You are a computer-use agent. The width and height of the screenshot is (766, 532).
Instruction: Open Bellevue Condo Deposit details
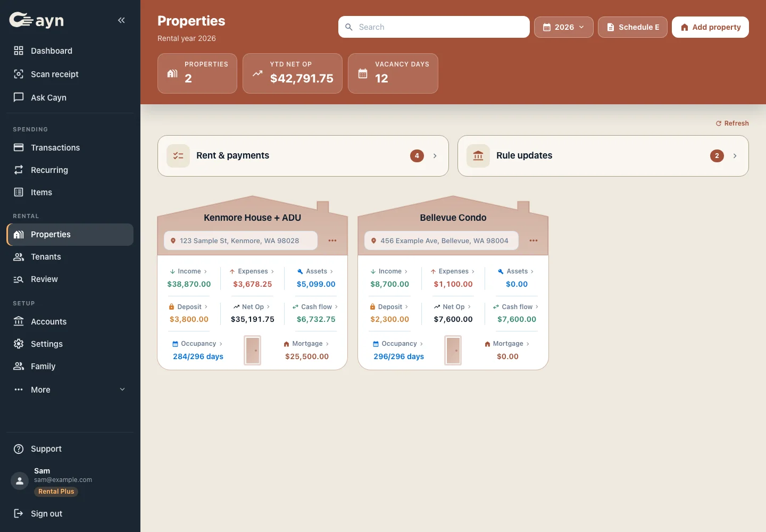coord(390,313)
